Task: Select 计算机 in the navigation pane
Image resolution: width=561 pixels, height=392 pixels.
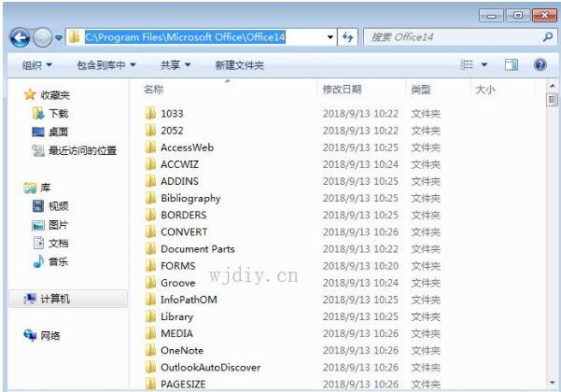Action: click(x=54, y=299)
